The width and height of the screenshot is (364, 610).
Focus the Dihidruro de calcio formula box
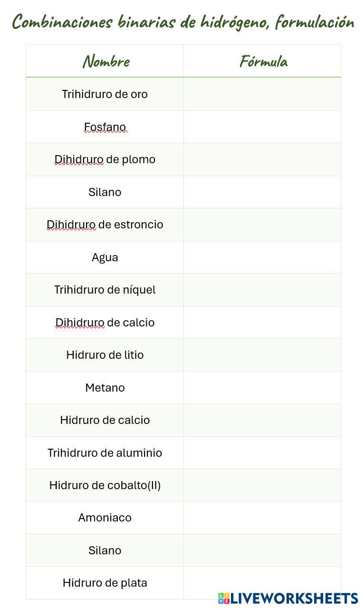262,323
